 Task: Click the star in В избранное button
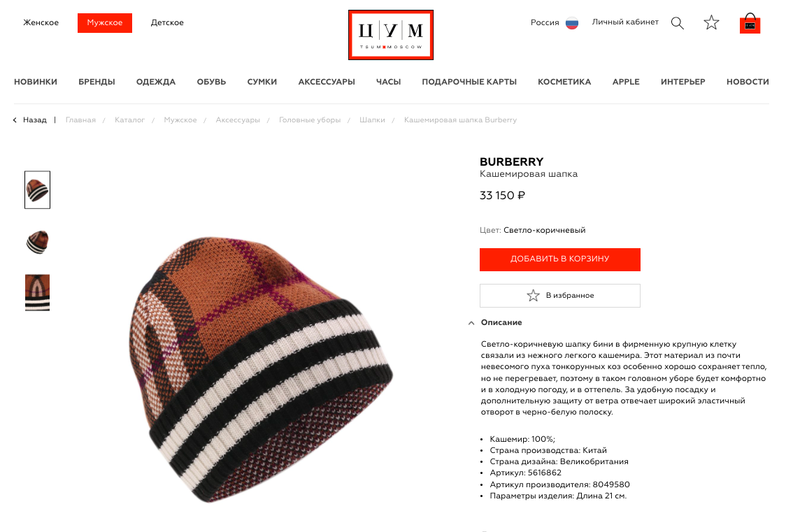click(533, 296)
